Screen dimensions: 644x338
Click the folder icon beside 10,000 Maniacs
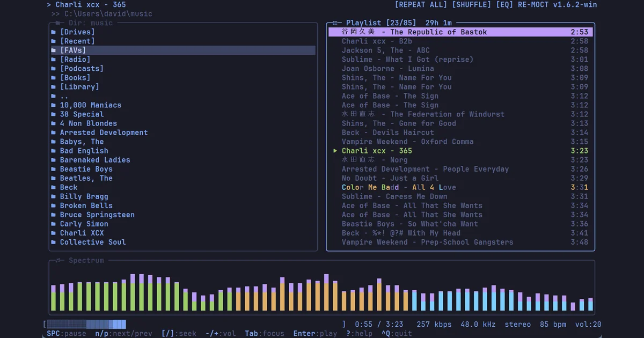(x=53, y=105)
